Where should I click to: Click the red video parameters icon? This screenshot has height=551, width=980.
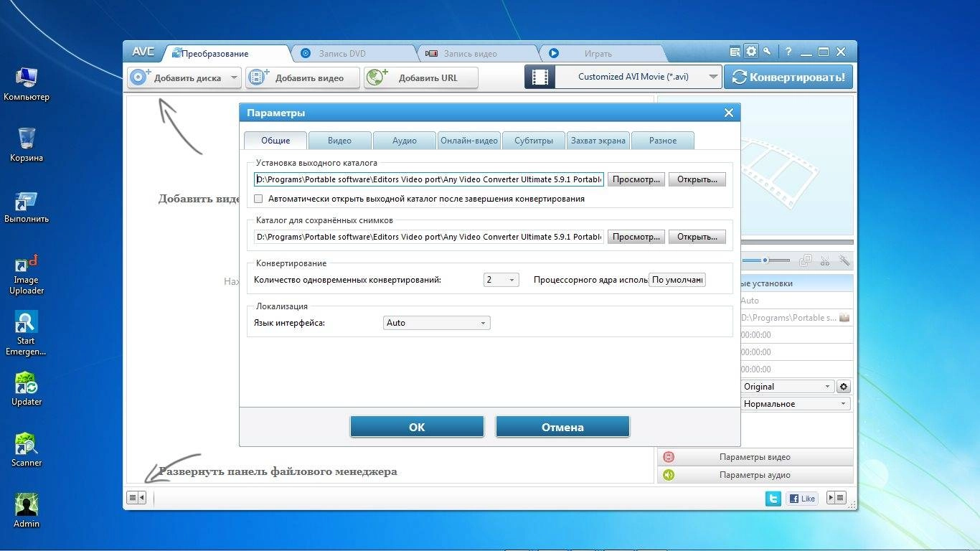(x=669, y=457)
